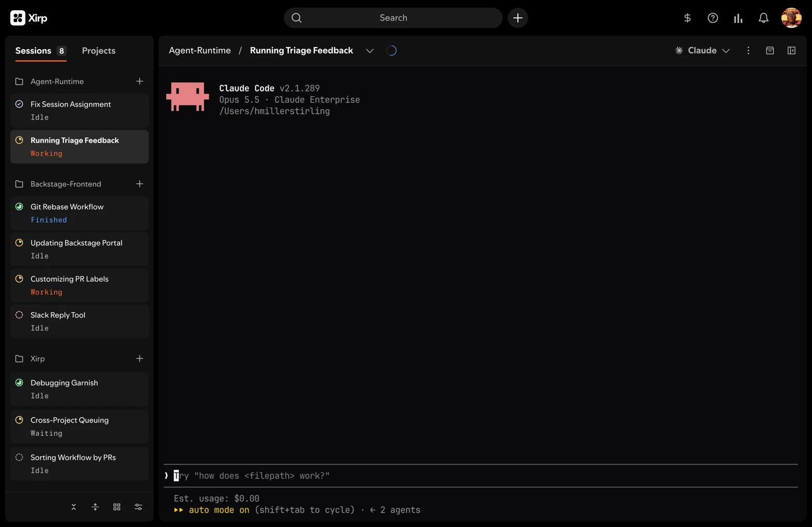812x527 pixels.
Task: Open the Claude model dropdown
Action: [702, 50]
